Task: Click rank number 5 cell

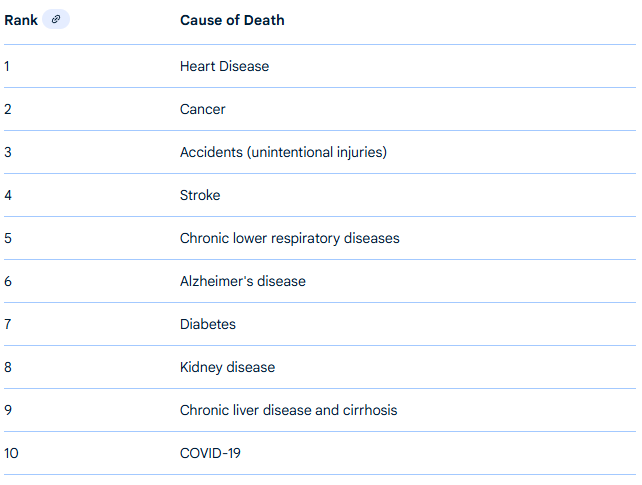Action: pos(8,238)
